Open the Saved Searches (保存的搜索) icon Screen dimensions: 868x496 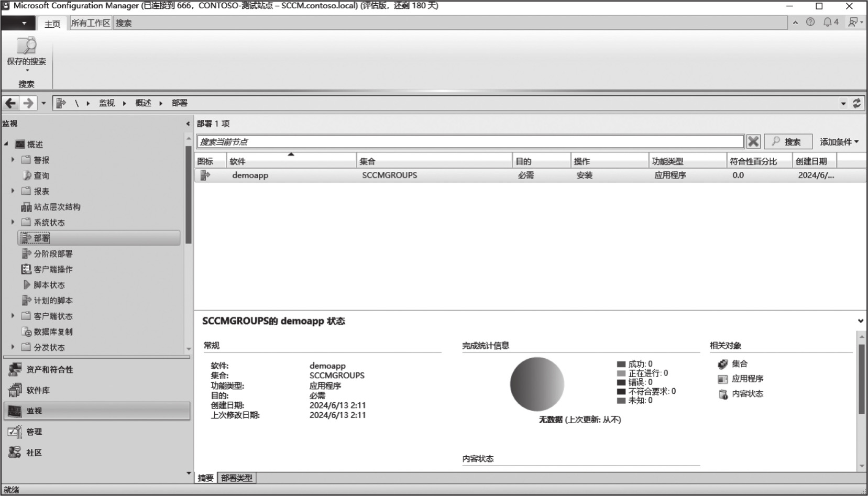[x=26, y=46]
